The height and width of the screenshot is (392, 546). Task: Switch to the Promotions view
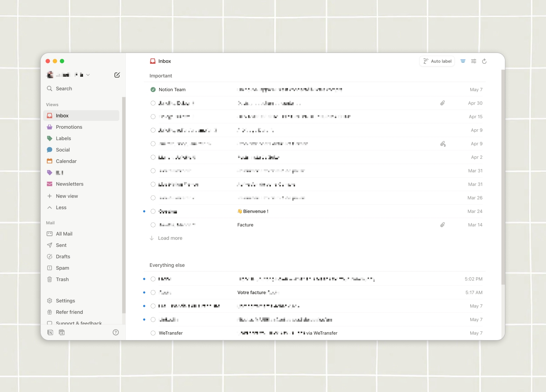point(69,127)
